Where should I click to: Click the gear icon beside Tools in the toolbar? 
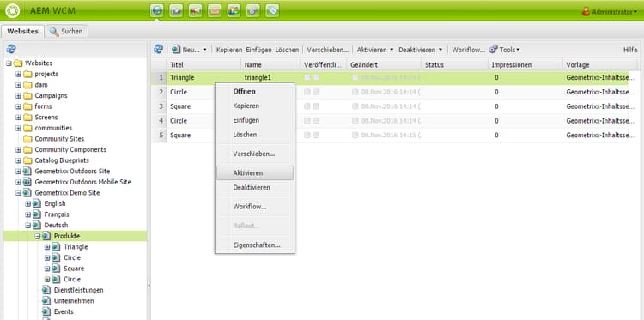coord(493,49)
